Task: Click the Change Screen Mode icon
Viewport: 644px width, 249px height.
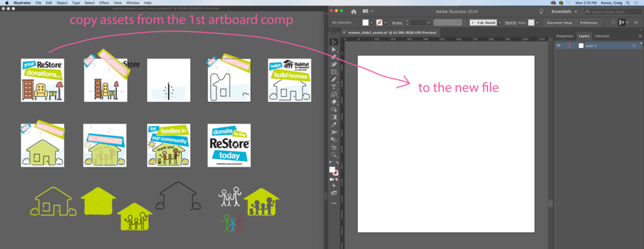Action: click(333, 193)
